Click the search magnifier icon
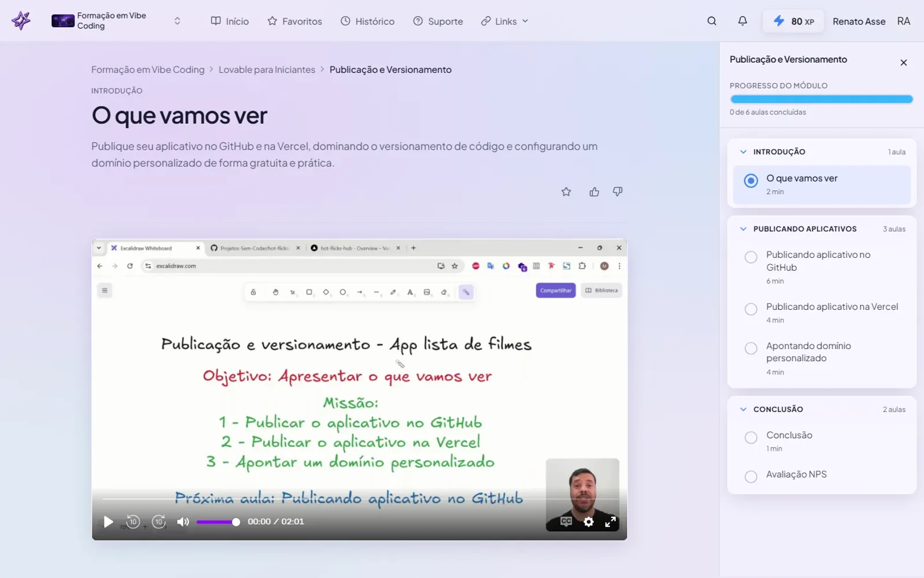This screenshot has width=924, height=578. coord(711,21)
